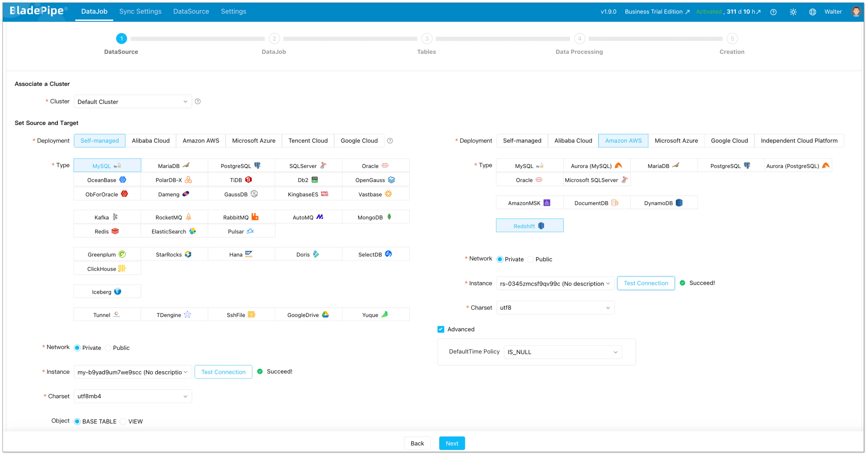Select RabbitMQ source type
Screen dimensions: 868x456
[x=241, y=217]
